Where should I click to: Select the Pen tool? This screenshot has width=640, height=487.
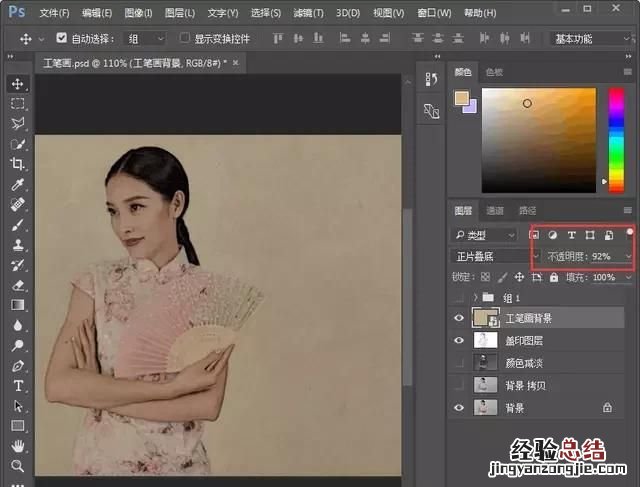click(x=18, y=365)
